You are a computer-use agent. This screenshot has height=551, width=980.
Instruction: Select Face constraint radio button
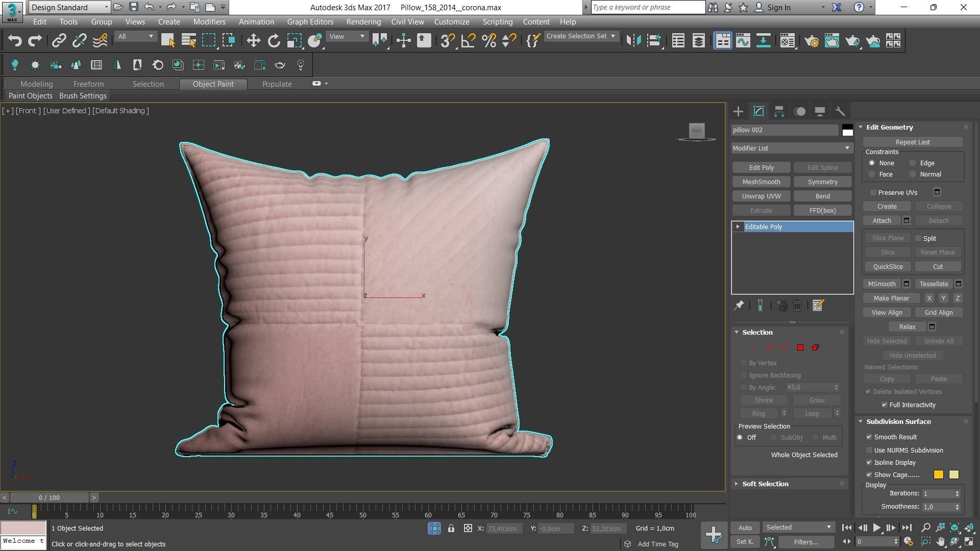[872, 174]
